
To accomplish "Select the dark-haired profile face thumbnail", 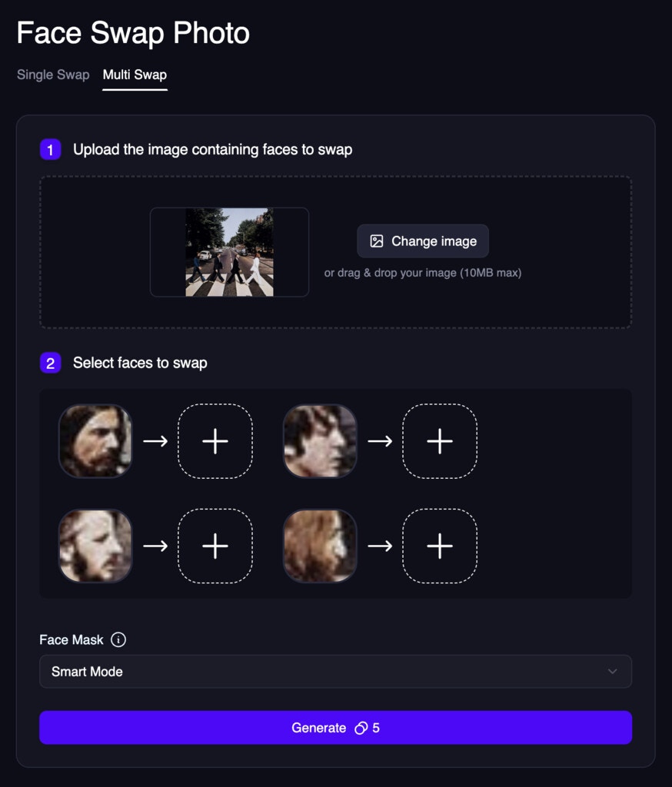I will click(x=320, y=441).
